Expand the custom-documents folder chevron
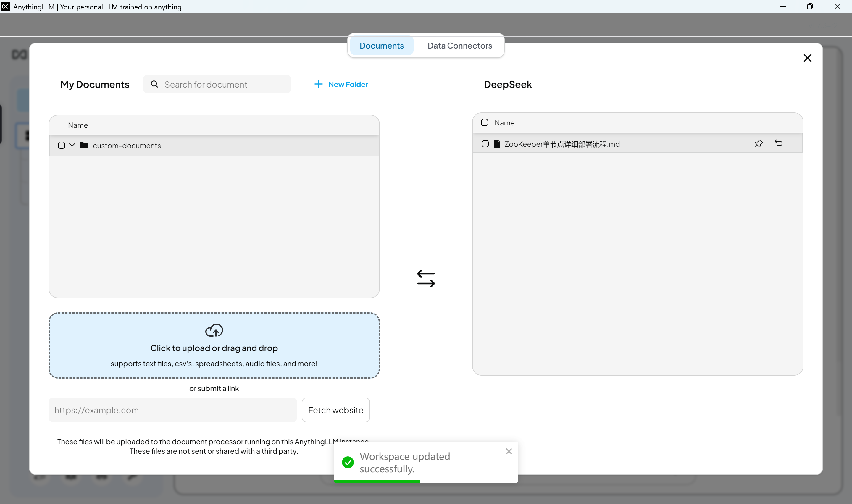 (72, 145)
